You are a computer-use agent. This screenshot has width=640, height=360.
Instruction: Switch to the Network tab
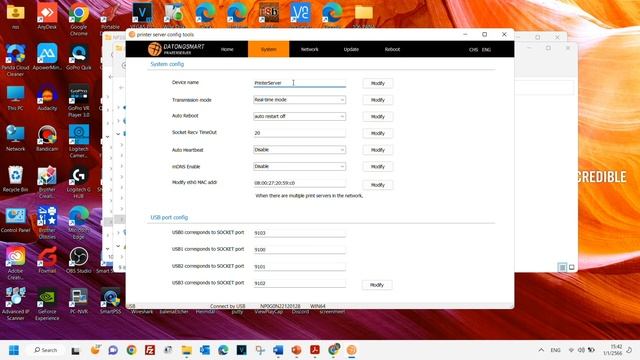309,49
